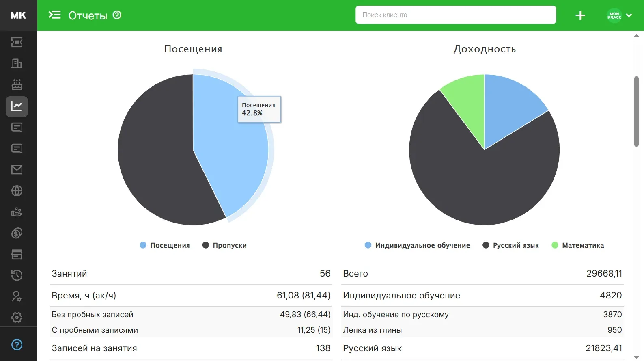Expand the account dropdown chevron

[x=629, y=15]
